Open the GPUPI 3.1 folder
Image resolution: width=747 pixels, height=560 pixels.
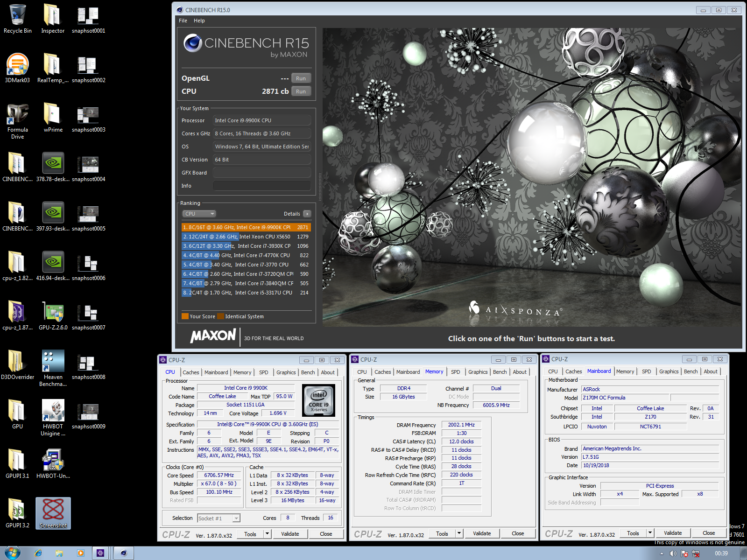coord(18,464)
